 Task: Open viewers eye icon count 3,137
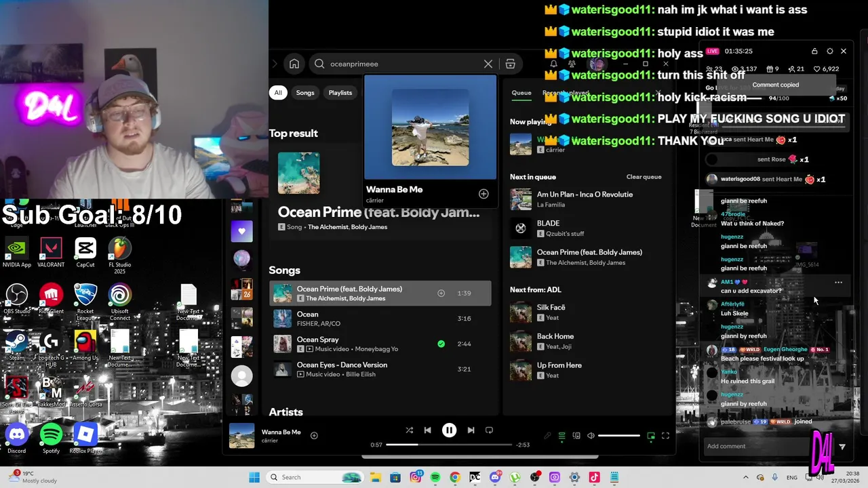pyautogui.click(x=743, y=69)
